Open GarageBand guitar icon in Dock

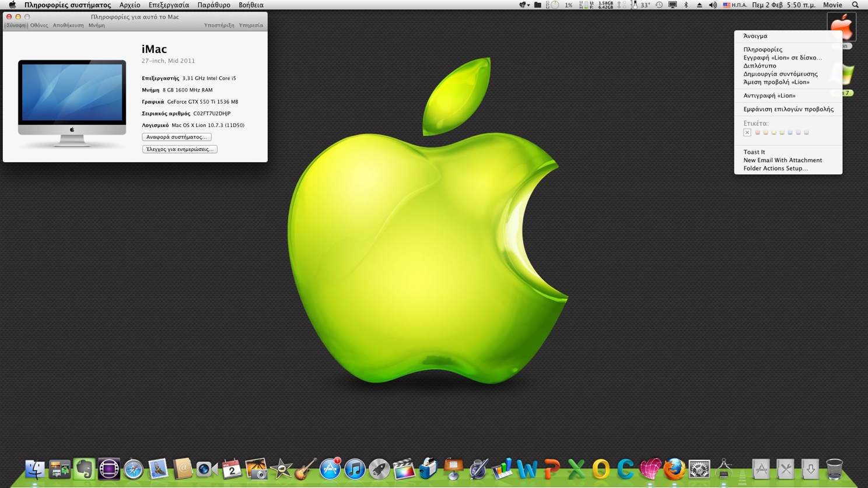click(306, 469)
